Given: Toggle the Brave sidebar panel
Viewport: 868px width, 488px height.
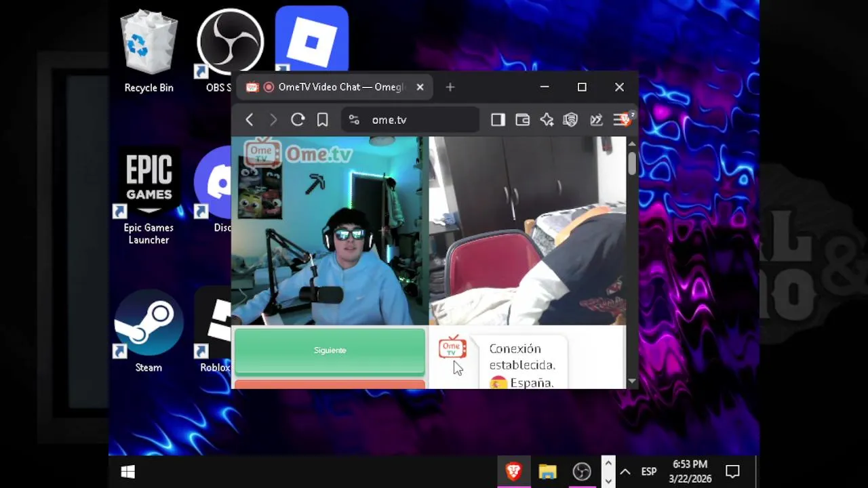Looking at the screenshot, I should coord(498,120).
